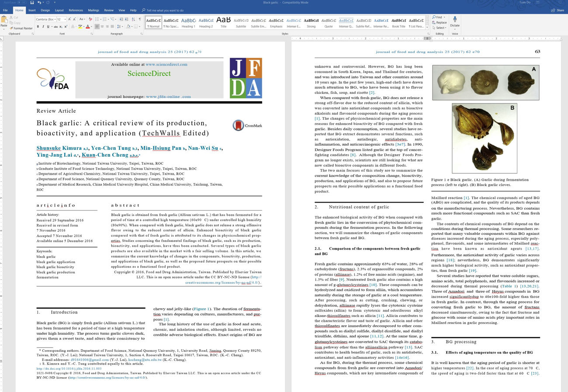Image resolution: width=568 pixels, height=392 pixels.
Task: Toggle Show/Hide paragraph marks
Action: pyautogui.click(x=140, y=19)
